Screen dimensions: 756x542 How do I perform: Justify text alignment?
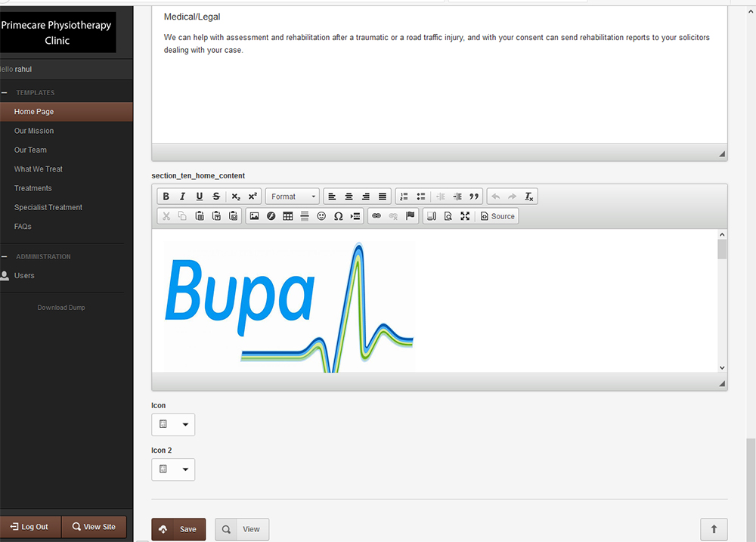(x=383, y=197)
